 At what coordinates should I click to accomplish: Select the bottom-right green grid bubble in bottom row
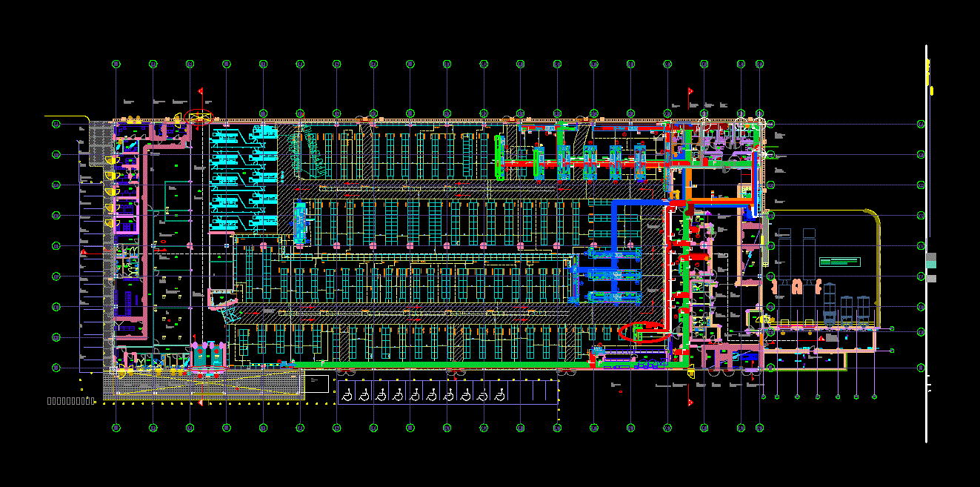click(x=759, y=428)
